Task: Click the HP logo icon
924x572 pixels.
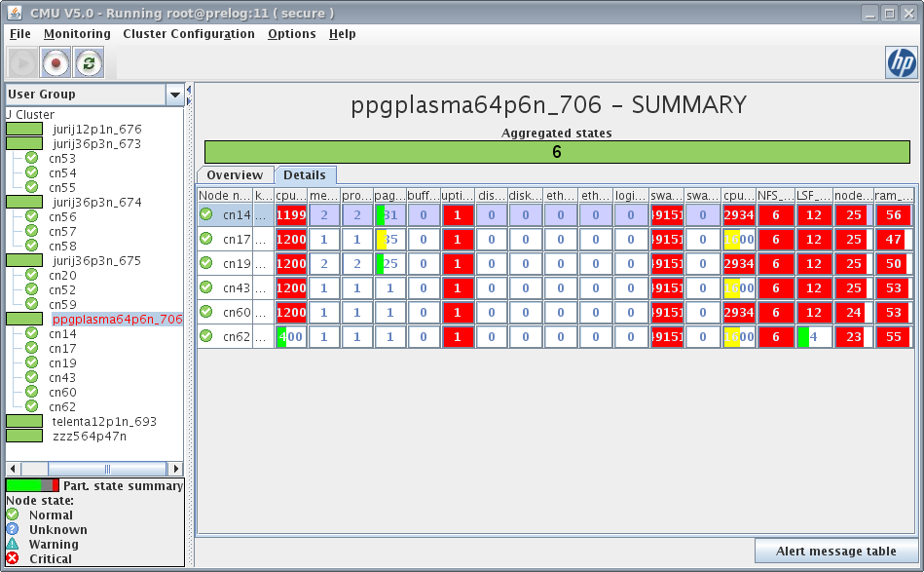Action: click(900, 63)
